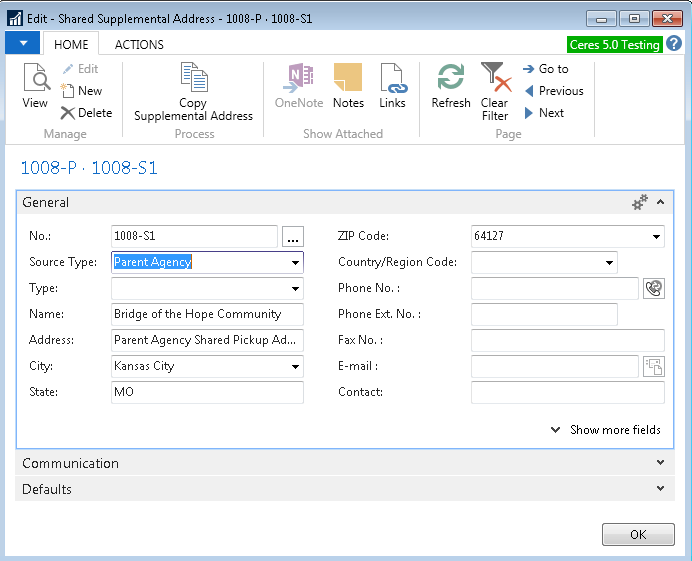692x561 pixels.
Task: Open the Notes attachment icon
Action: point(348,86)
